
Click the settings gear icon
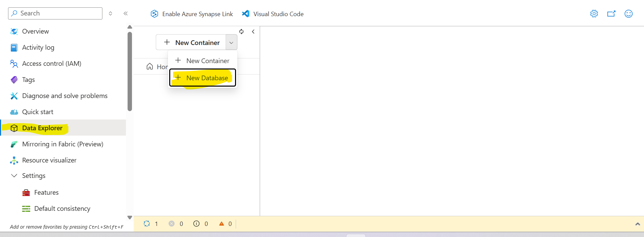[x=594, y=14]
